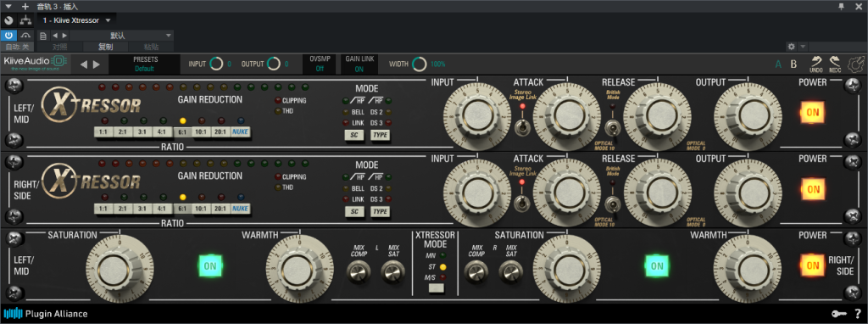
Task: Select 1:1 ratio on Left/Mid channel
Action: (x=103, y=131)
